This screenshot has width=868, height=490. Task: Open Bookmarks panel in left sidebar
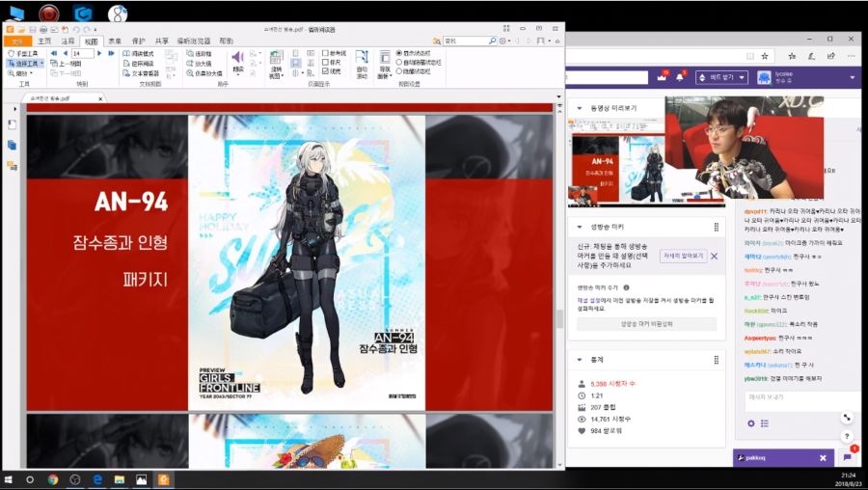[13, 125]
